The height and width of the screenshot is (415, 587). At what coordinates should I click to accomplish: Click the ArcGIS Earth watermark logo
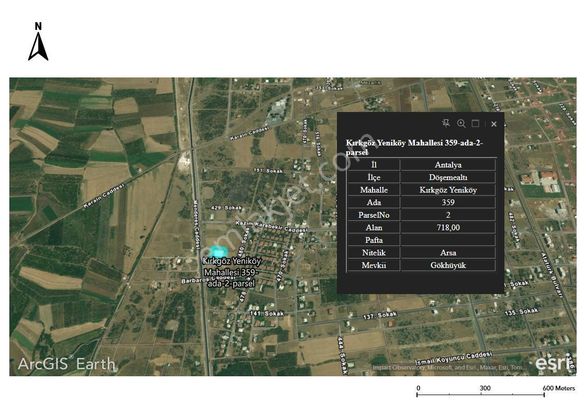coord(67,364)
